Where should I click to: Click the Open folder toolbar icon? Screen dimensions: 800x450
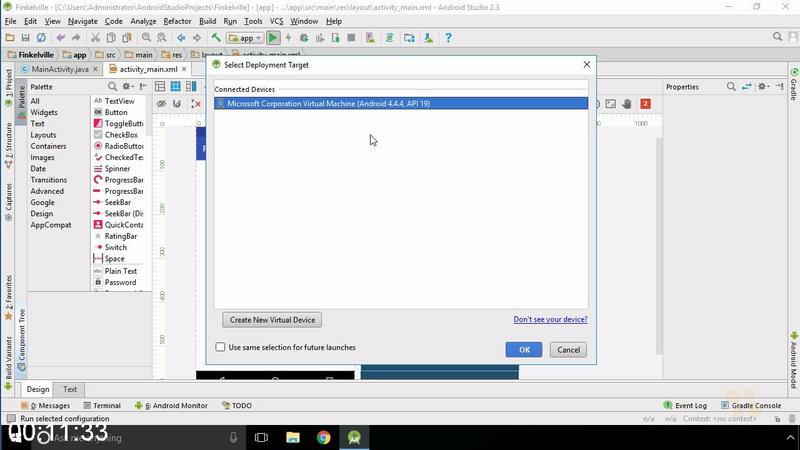coord(10,38)
